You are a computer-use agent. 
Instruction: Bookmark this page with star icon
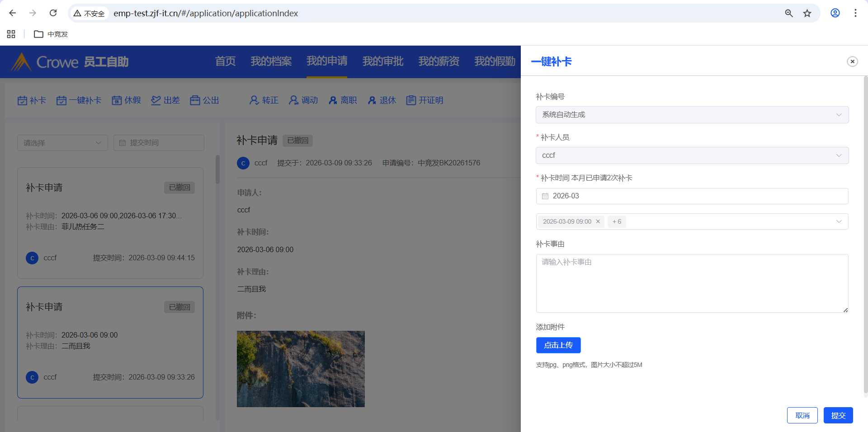(807, 13)
